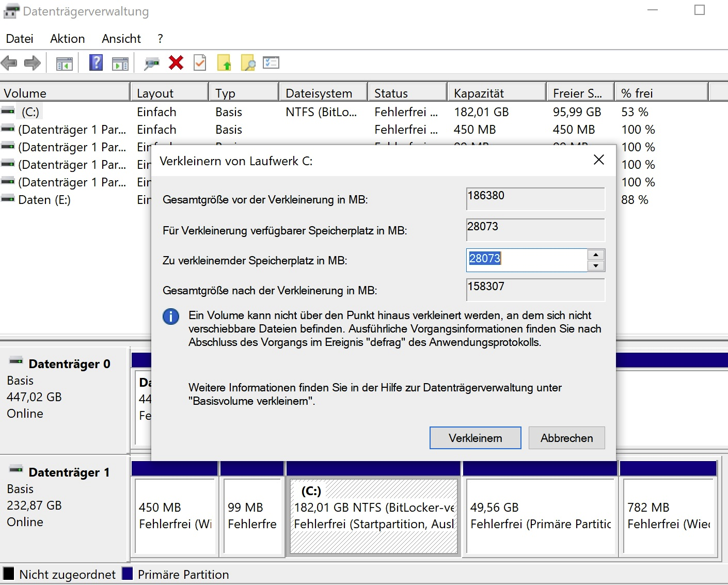The height and width of the screenshot is (585, 728).
Task: Click the yellow icon with green up arrow
Action: tap(224, 62)
